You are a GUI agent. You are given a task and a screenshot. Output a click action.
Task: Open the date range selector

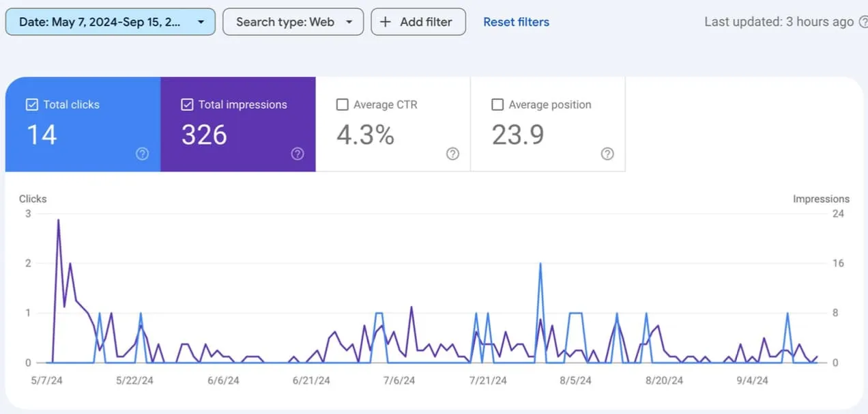[109, 21]
